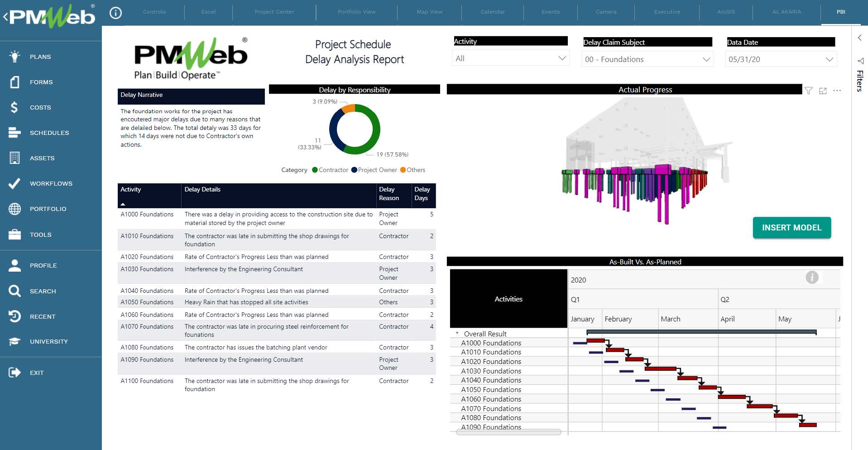The image size is (868, 450).
Task: Open the Profile person icon
Action: pos(14,265)
